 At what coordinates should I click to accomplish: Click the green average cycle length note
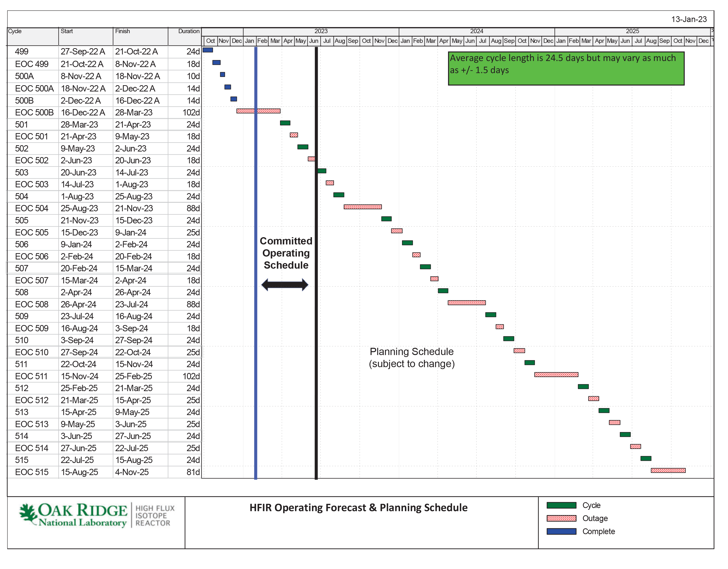pos(566,68)
